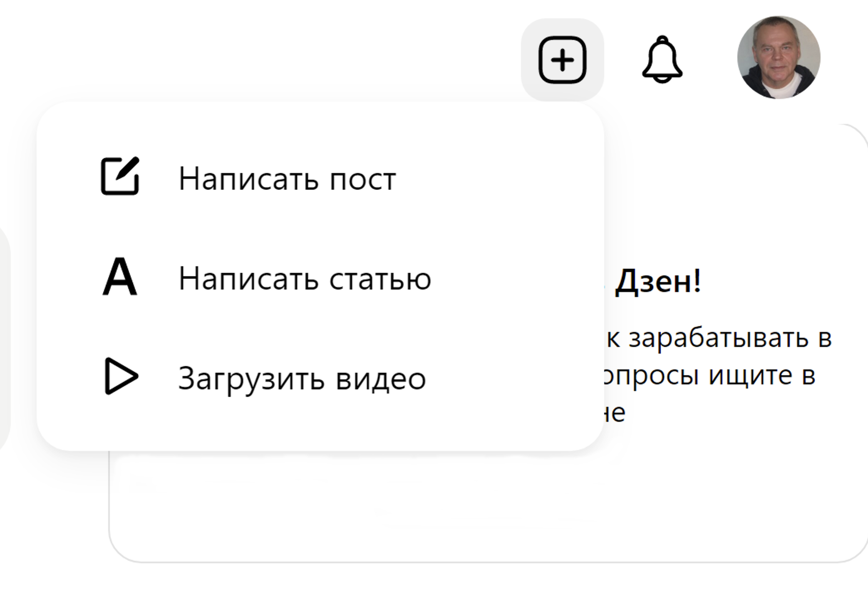Open the profile avatar photo menu
The width and height of the screenshot is (868, 614).
(x=779, y=57)
